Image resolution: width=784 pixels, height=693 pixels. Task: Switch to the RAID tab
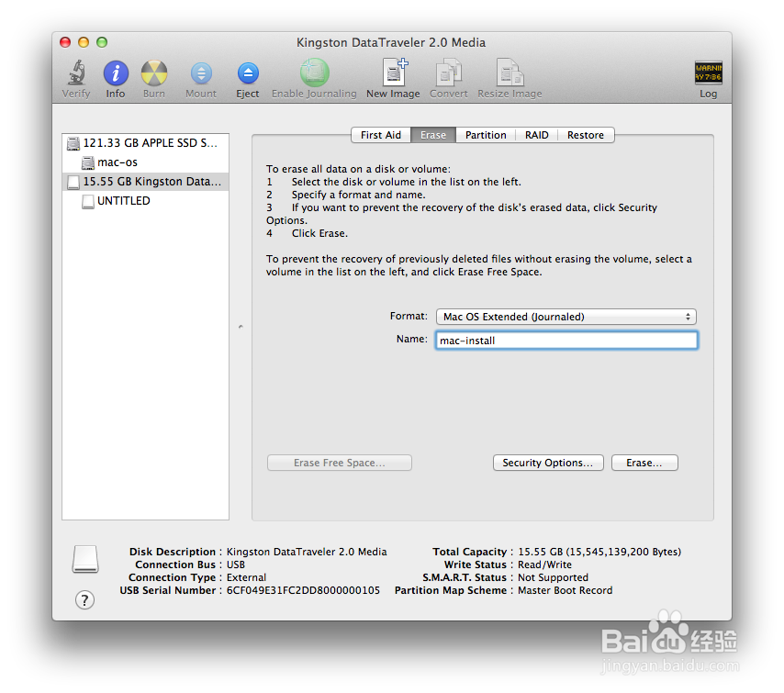[536, 135]
